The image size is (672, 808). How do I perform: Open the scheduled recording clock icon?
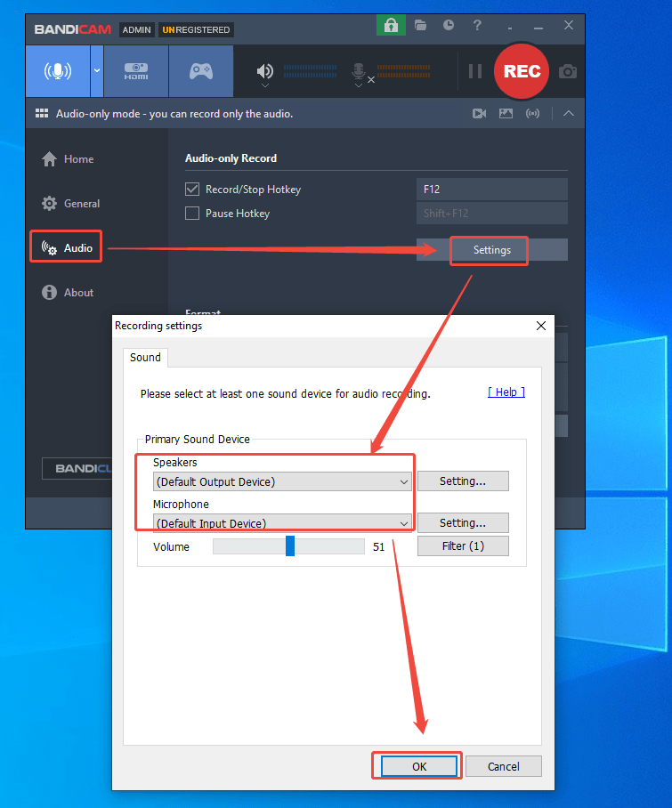(449, 25)
